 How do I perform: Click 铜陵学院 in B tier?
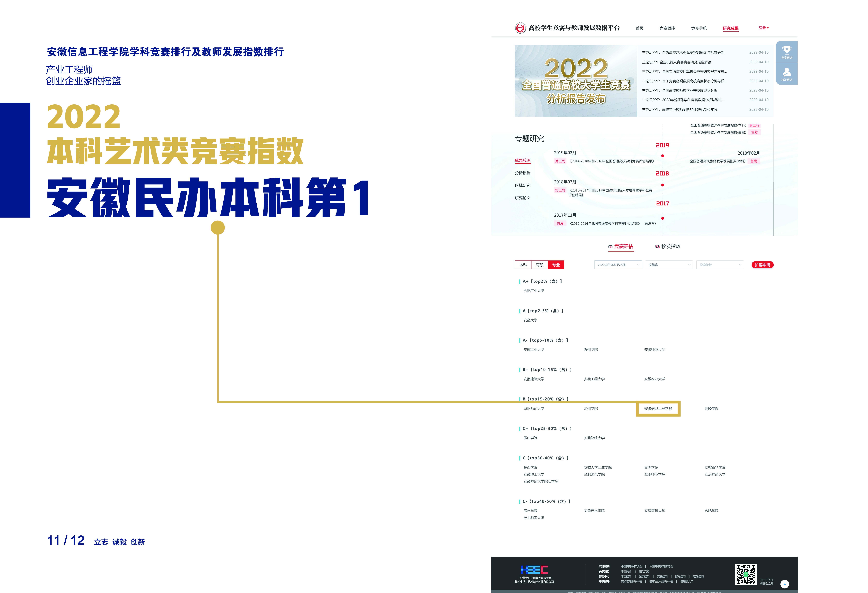pos(711,408)
